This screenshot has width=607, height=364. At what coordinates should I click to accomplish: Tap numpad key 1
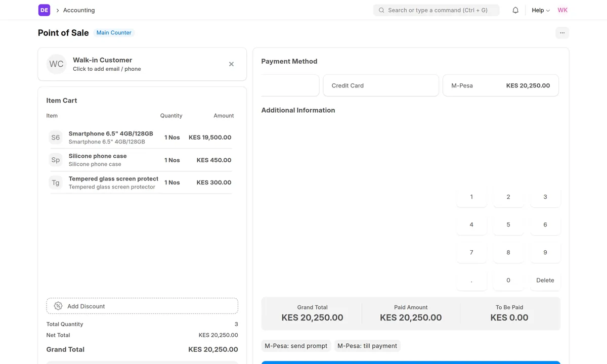(x=471, y=197)
